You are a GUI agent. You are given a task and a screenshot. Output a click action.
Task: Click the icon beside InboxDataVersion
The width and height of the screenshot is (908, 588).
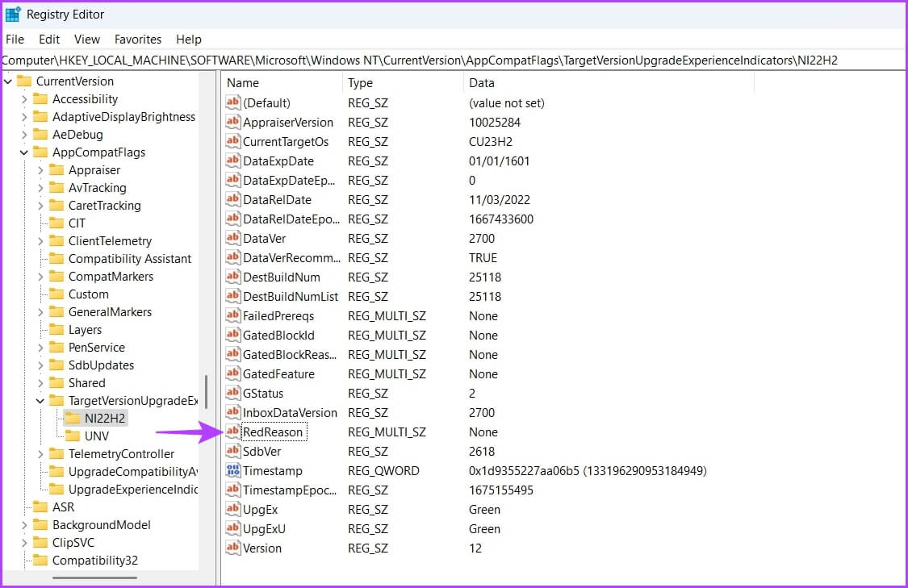[232, 413]
